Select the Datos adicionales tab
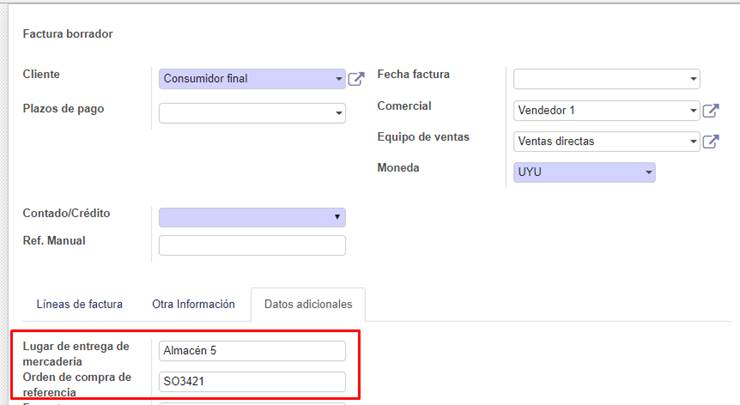Screen dimensions: 740x405 (x=308, y=304)
